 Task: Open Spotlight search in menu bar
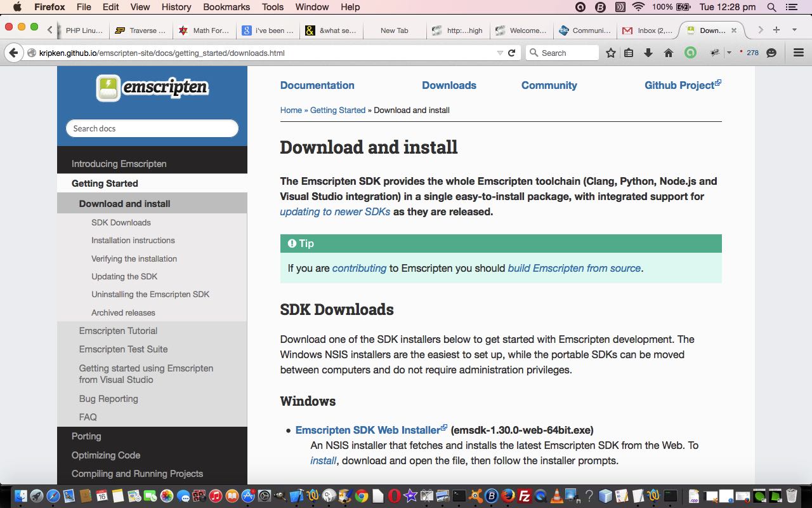tap(771, 7)
